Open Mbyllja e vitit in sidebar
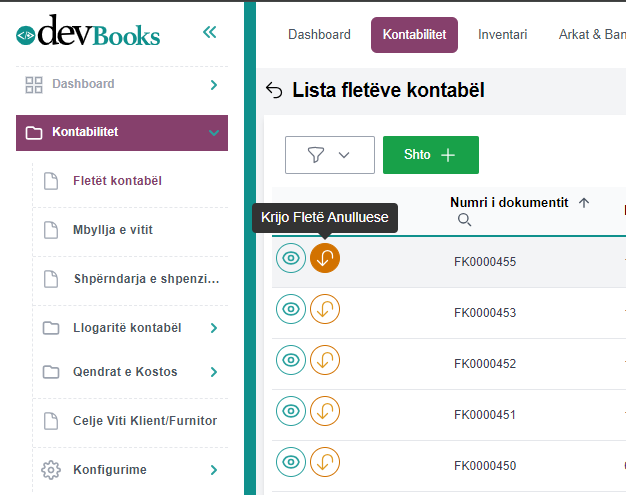 pyautogui.click(x=112, y=230)
